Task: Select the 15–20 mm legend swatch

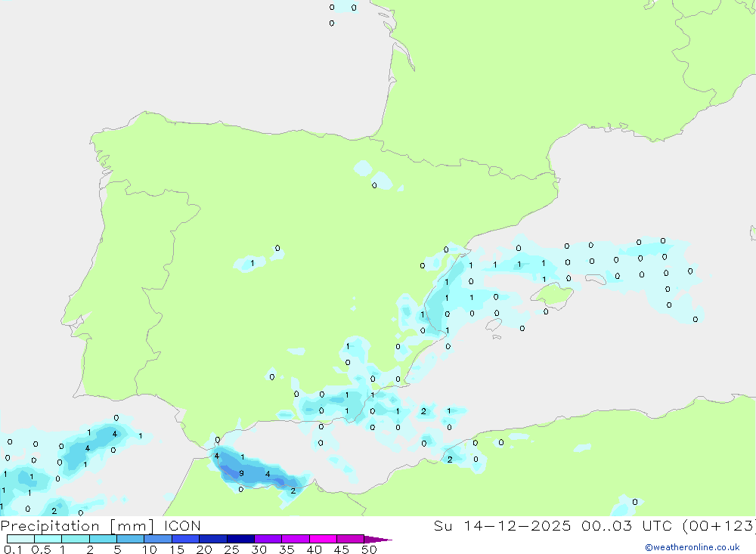Action: pyautogui.click(x=185, y=539)
